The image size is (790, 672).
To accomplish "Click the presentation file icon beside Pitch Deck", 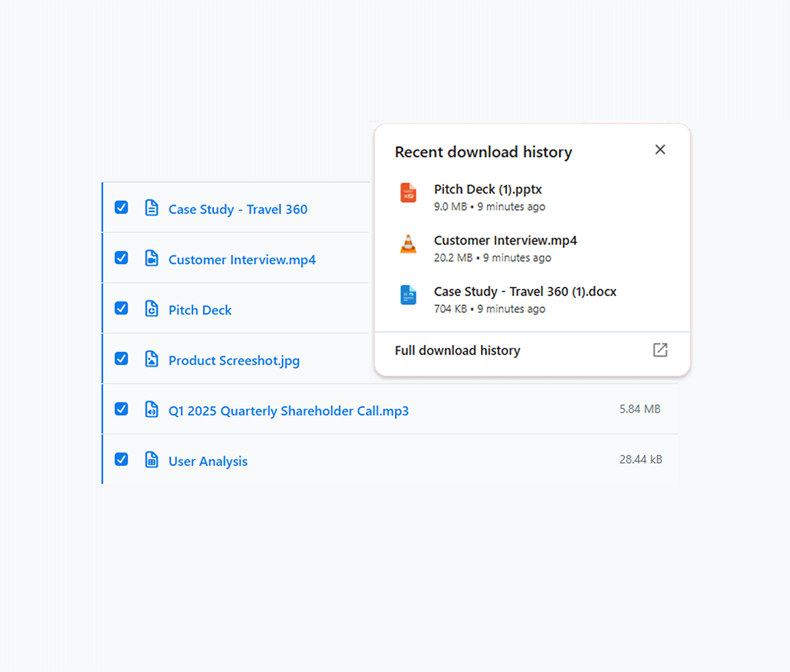I will (x=151, y=309).
